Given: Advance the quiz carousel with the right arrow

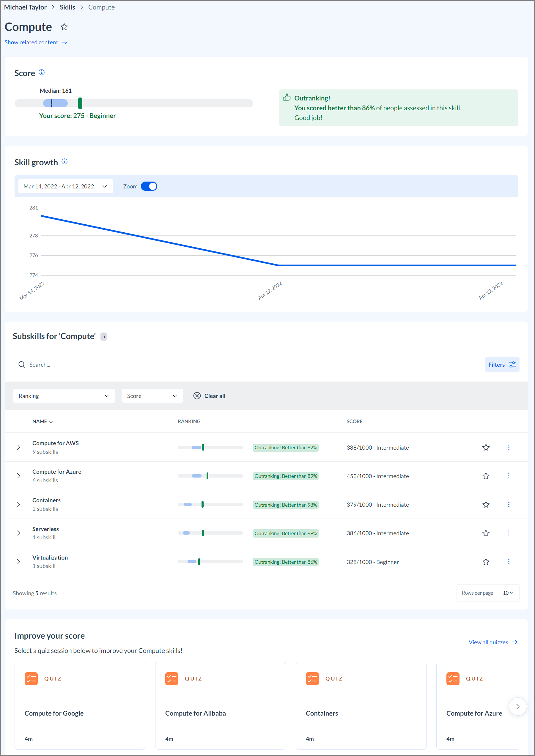Looking at the screenshot, I should point(517,706).
